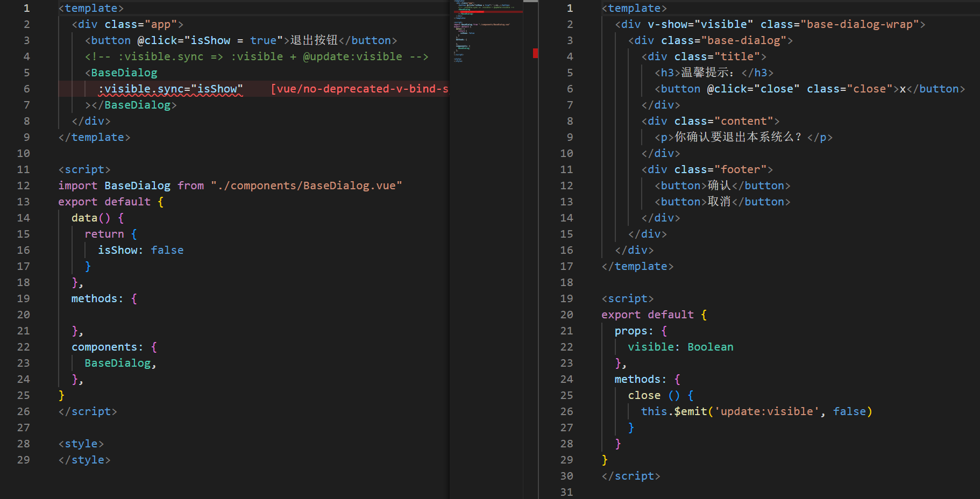Click the [vue/no-deprecated-v-bind-s lint error message
This screenshot has height=499, width=980.
coord(359,89)
